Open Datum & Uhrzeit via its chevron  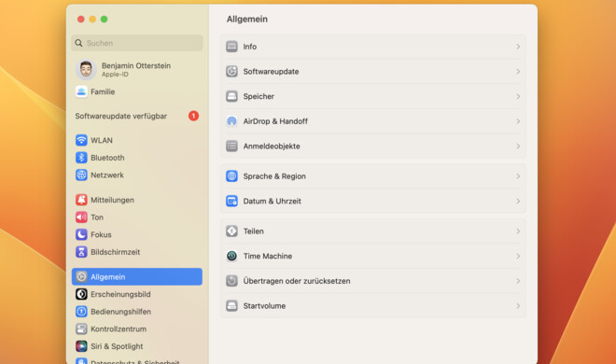click(518, 201)
